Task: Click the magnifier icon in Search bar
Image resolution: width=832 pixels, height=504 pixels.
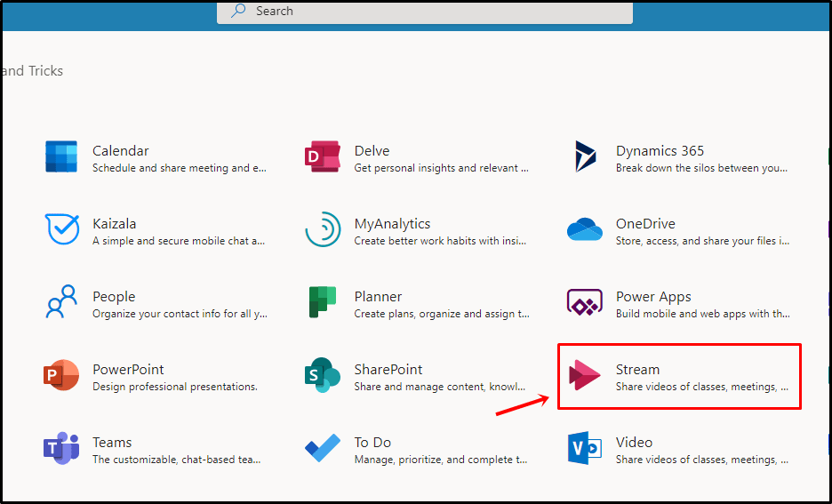Action: 238,11
